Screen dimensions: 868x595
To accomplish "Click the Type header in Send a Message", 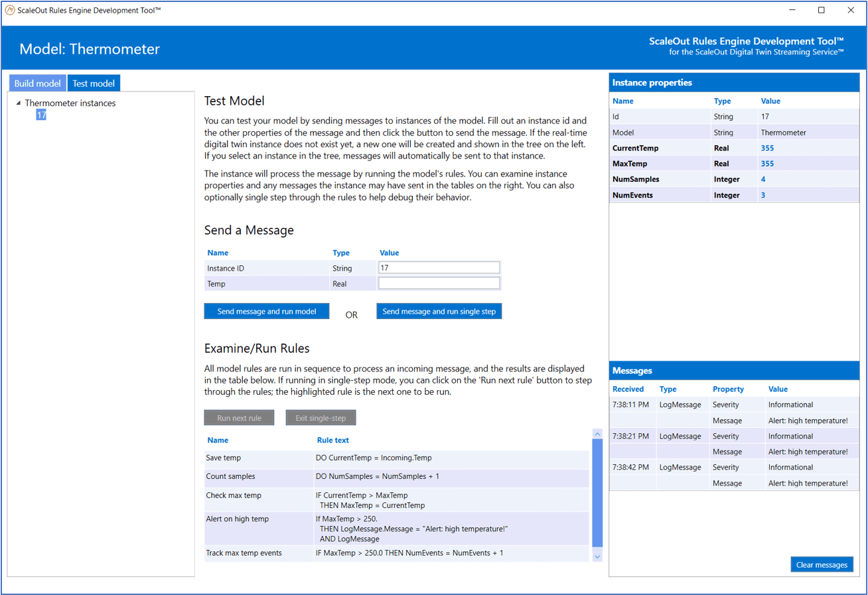I will 341,253.
